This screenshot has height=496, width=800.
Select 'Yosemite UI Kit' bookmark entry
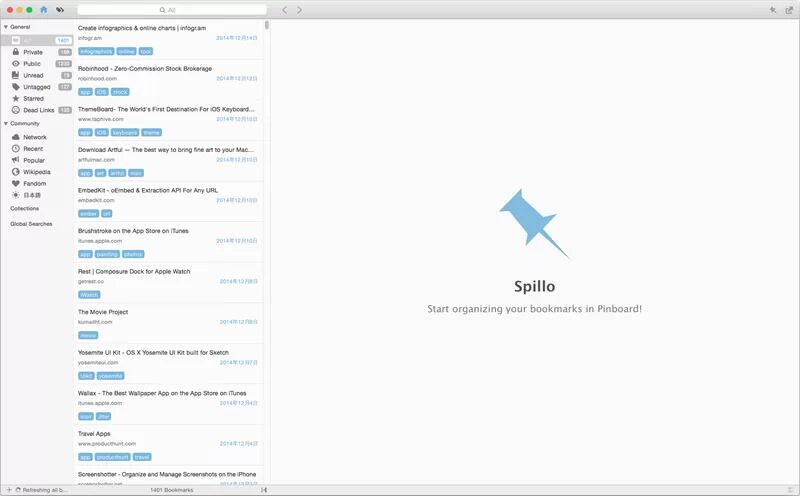168,364
